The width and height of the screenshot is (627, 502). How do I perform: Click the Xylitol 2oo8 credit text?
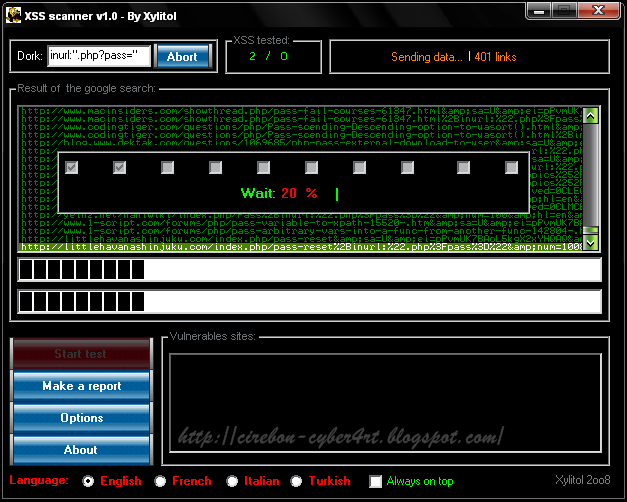click(583, 480)
